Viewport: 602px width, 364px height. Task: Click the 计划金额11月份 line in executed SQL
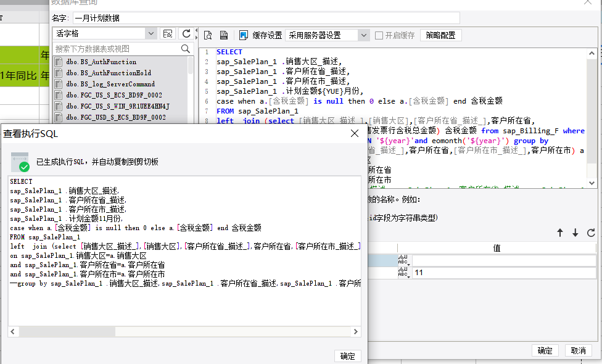coord(67,218)
